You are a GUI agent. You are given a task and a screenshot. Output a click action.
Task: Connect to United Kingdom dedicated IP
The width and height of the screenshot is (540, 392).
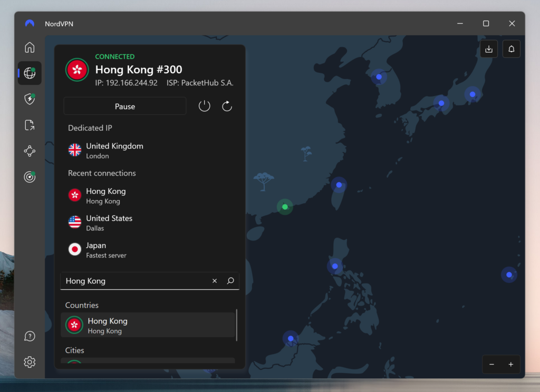149,150
